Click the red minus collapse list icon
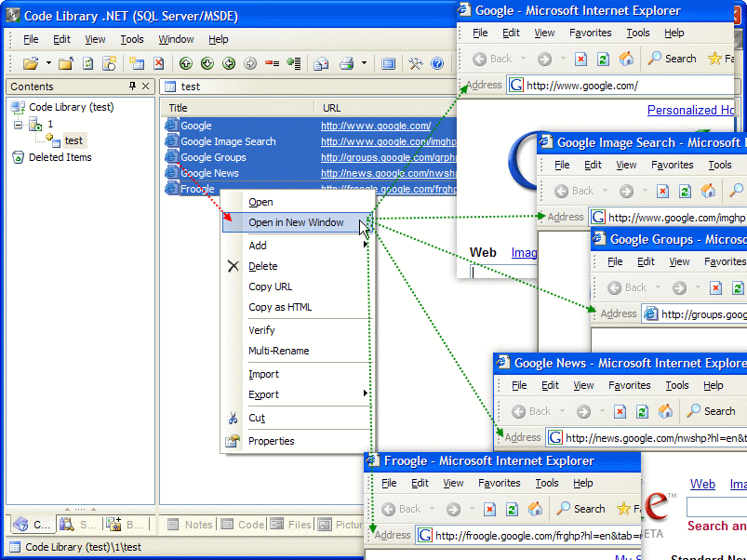Image resolution: width=747 pixels, height=560 pixels. [272, 63]
